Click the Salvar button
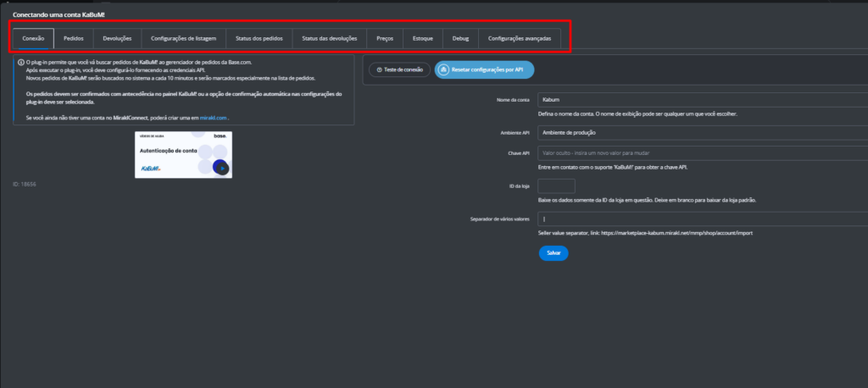This screenshot has width=868, height=388. [x=554, y=253]
